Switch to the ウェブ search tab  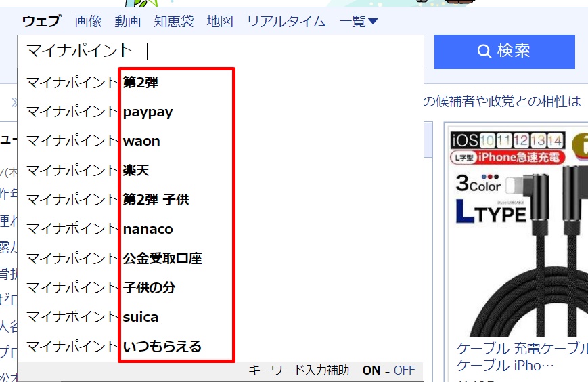[x=41, y=21]
